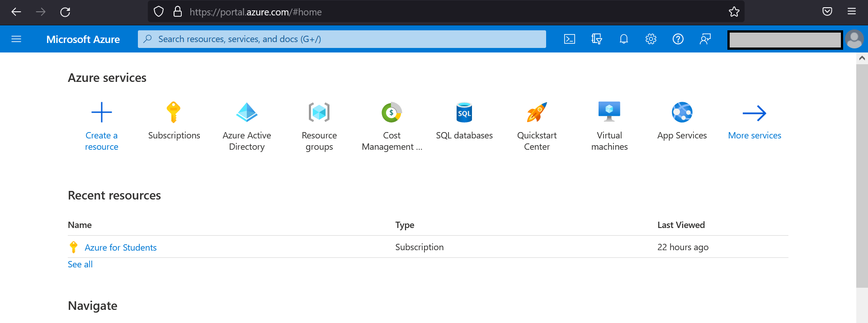The image size is (868, 323).
Task: Click the Create a resource plus icon
Action: [x=102, y=112]
